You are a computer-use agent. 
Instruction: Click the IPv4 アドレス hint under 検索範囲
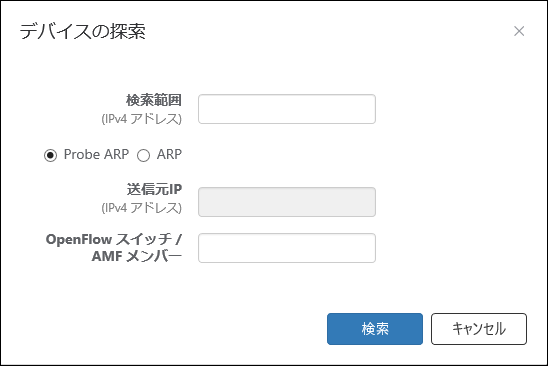[142, 119]
